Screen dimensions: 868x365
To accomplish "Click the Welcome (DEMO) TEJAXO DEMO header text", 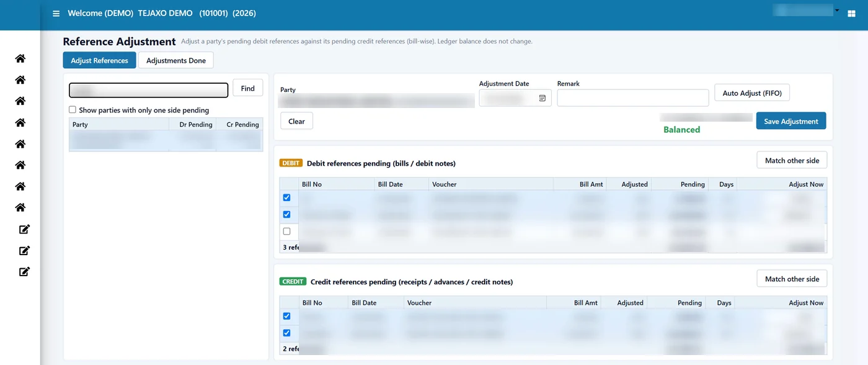I will tap(130, 13).
